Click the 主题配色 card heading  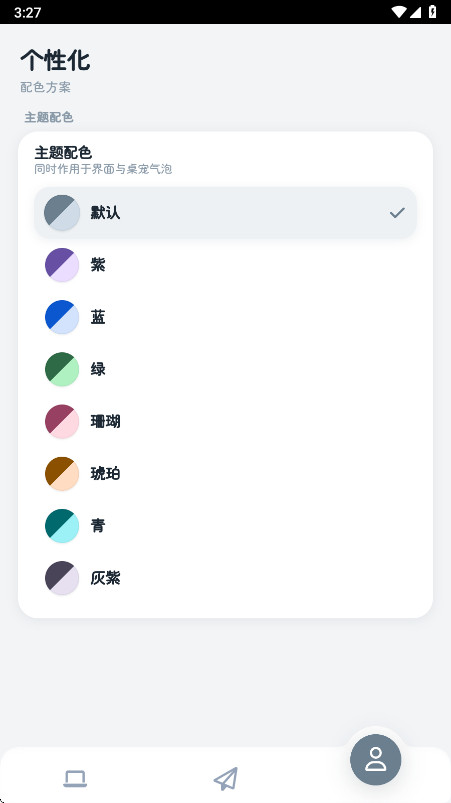(63, 152)
